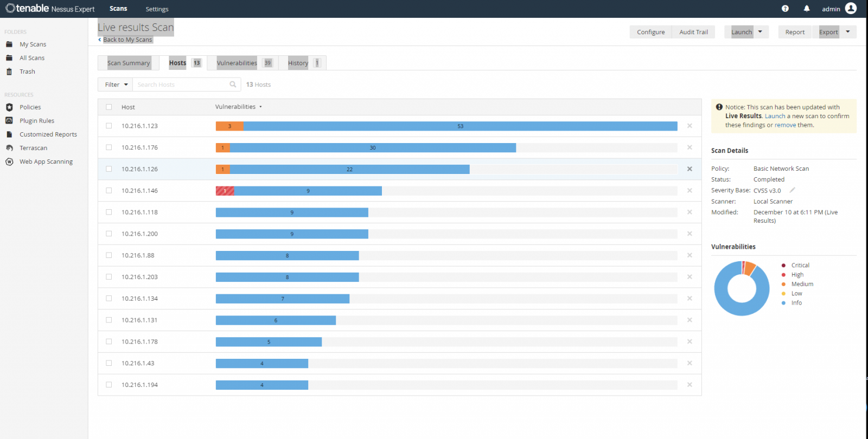This screenshot has height=439, width=868.
Task: Check the box for host 10.216.1.126
Action: tap(109, 169)
